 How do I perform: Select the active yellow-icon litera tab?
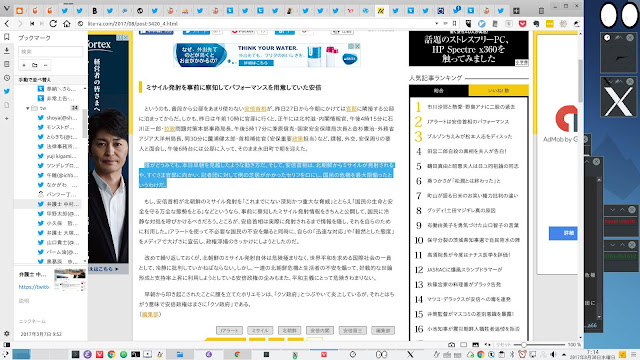coord(380,11)
